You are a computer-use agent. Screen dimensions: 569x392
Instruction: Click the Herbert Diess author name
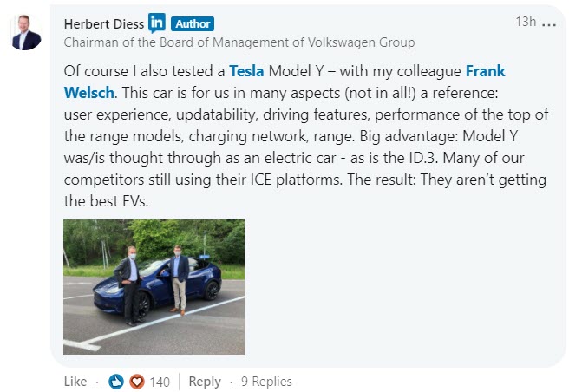[x=104, y=24]
